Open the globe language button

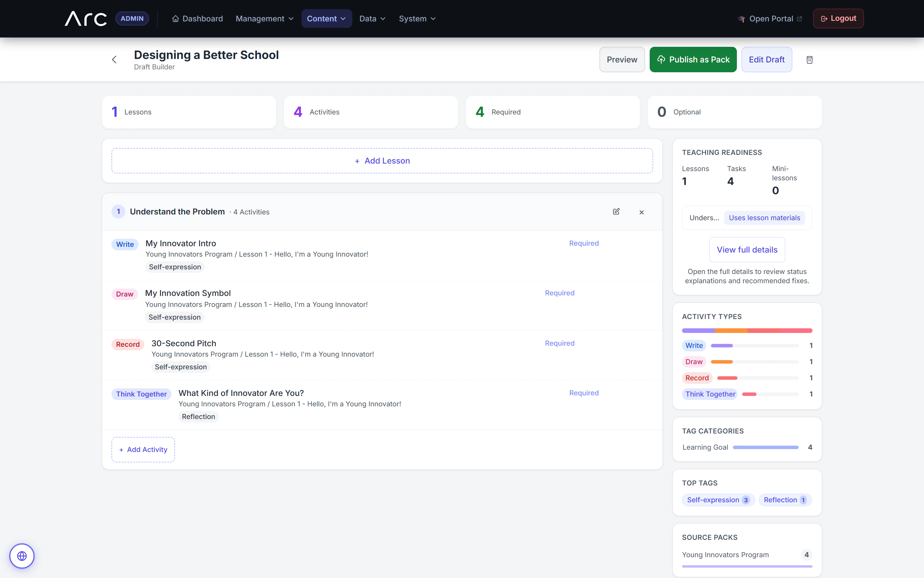tap(22, 556)
